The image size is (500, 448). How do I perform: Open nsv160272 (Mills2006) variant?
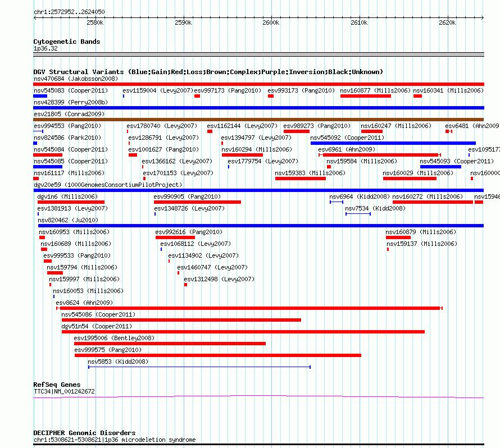coord(433,202)
